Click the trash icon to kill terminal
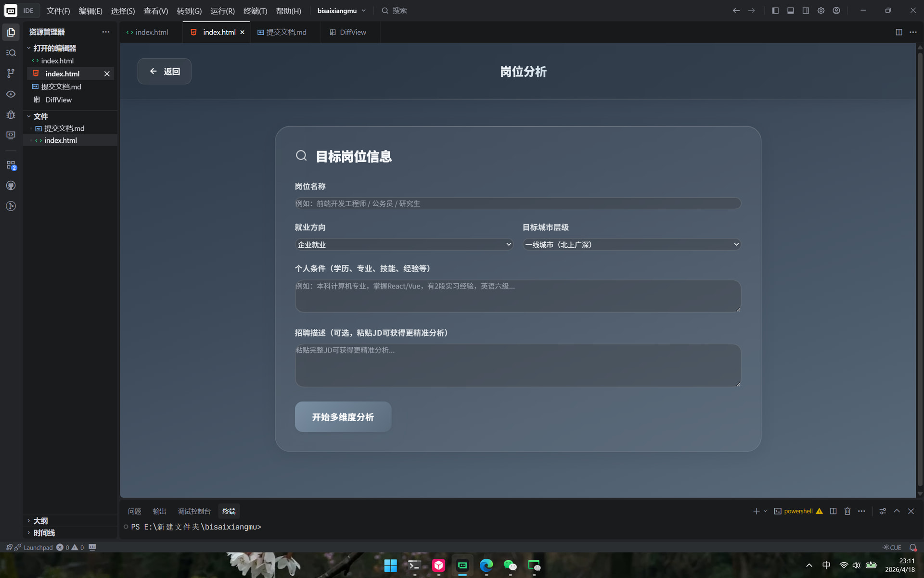The width and height of the screenshot is (924, 578). click(847, 511)
